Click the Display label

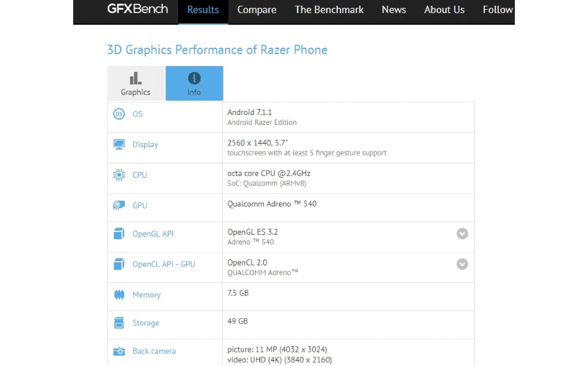(x=145, y=144)
